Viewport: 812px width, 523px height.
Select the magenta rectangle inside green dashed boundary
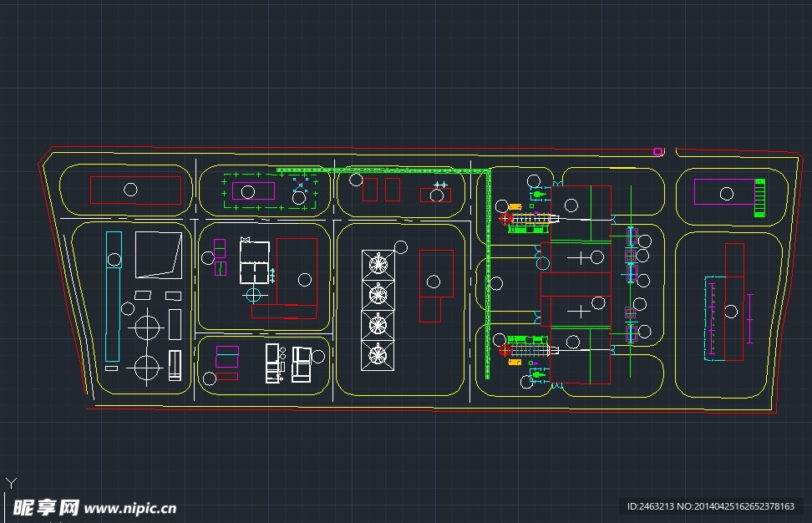pyautogui.click(x=254, y=190)
